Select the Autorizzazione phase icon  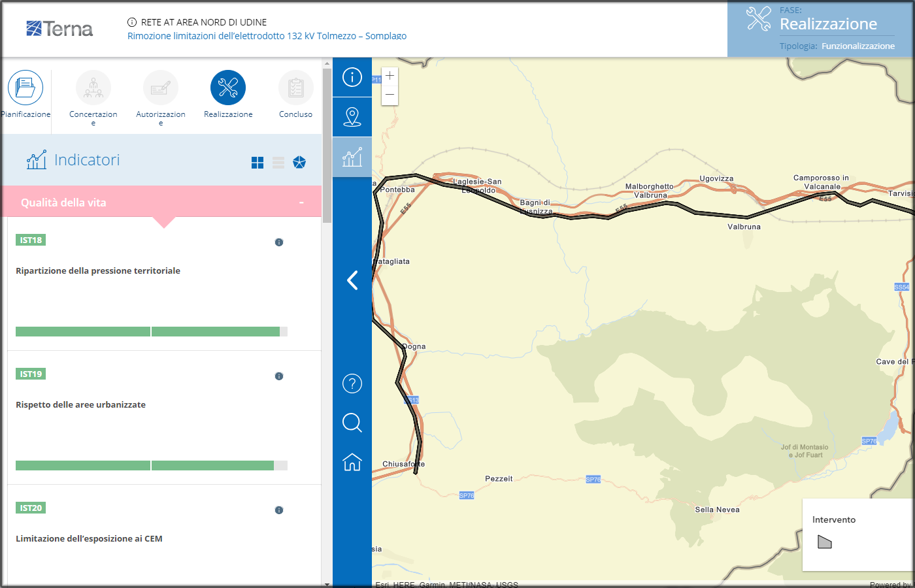161,88
